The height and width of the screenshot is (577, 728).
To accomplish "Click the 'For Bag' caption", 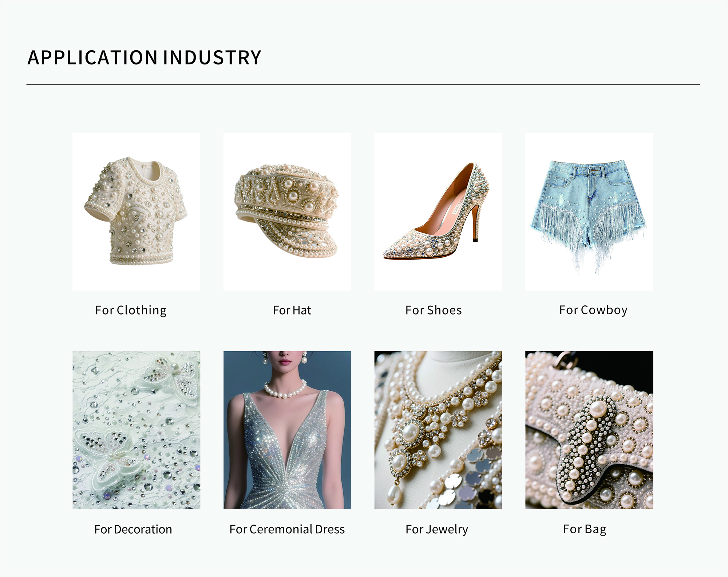I will click(x=585, y=529).
